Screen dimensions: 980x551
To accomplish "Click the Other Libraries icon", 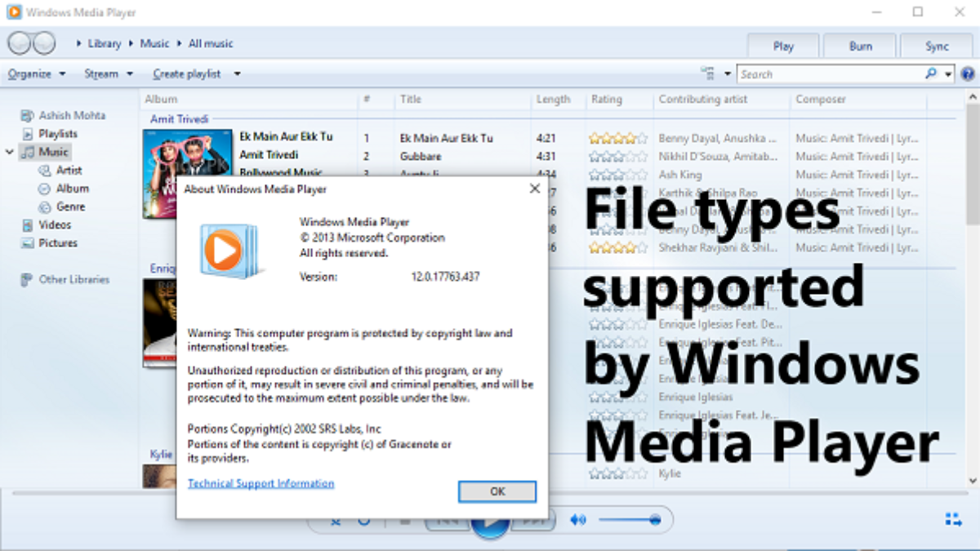I will tap(28, 279).
